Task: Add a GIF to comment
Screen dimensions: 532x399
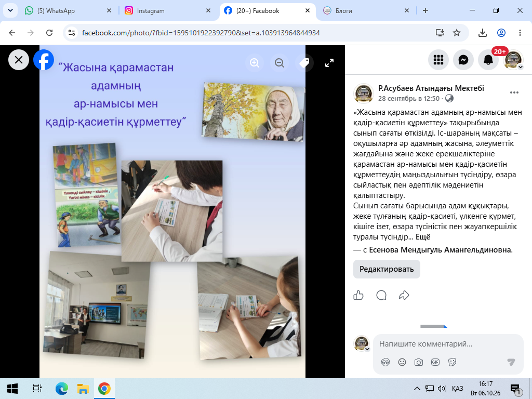Action: pos(435,362)
